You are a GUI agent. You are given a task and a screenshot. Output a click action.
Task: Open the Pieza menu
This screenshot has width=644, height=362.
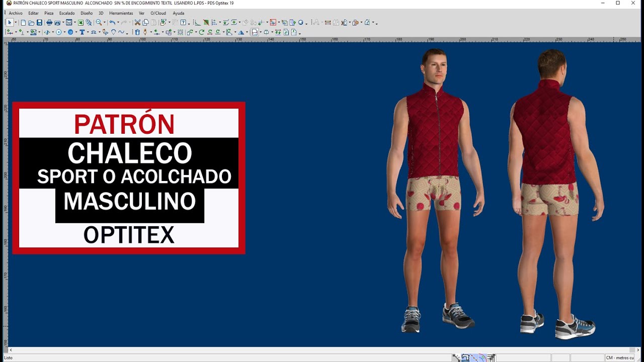coord(49,13)
